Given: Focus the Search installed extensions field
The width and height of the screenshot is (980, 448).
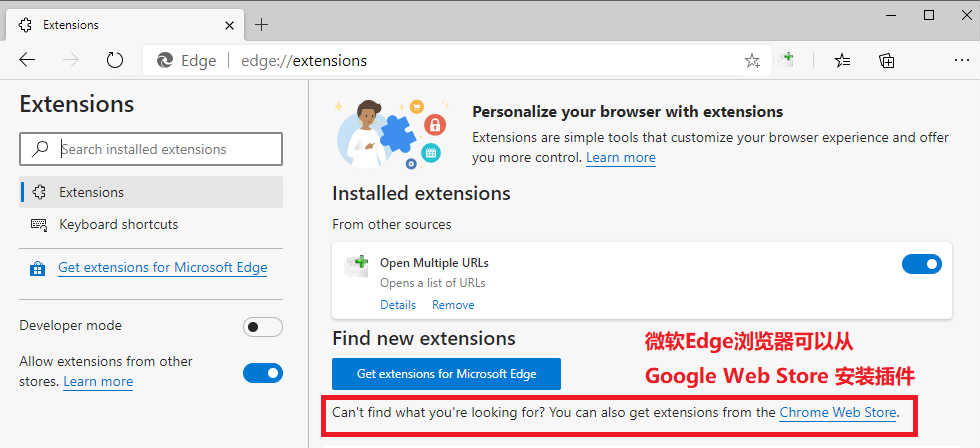Looking at the screenshot, I should pyautogui.click(x=151, y=149).
